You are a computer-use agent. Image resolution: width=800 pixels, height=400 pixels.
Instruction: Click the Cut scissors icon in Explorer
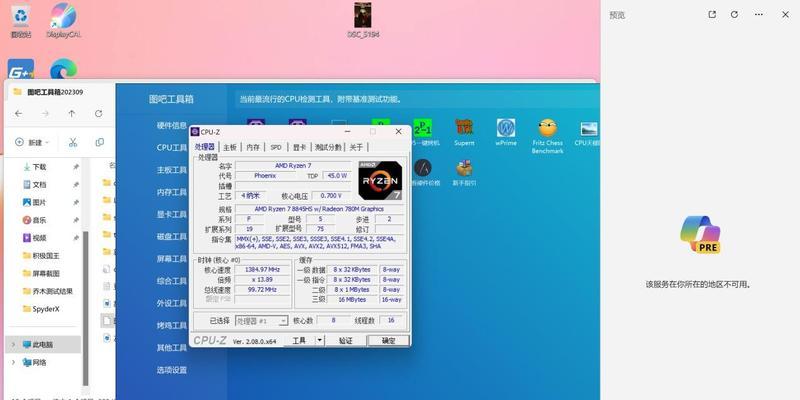click(73, 142)
